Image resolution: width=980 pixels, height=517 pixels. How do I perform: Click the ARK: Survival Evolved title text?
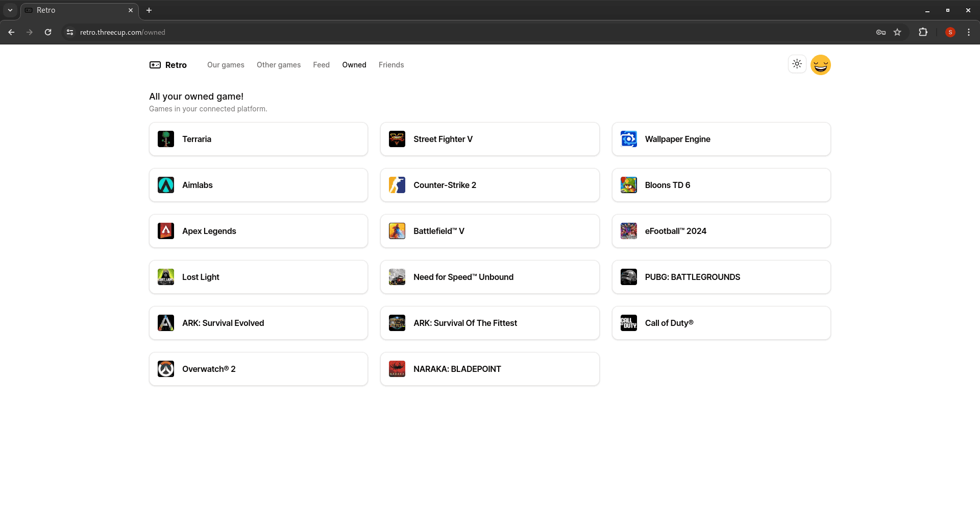click(x=223, y=323)
